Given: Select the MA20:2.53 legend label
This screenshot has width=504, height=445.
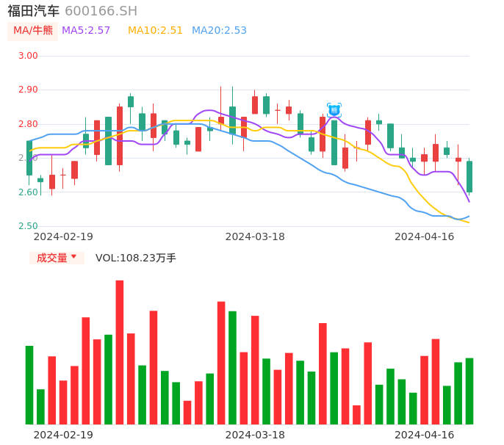Looking at the screenshot, I should click(x=219, y=31).
